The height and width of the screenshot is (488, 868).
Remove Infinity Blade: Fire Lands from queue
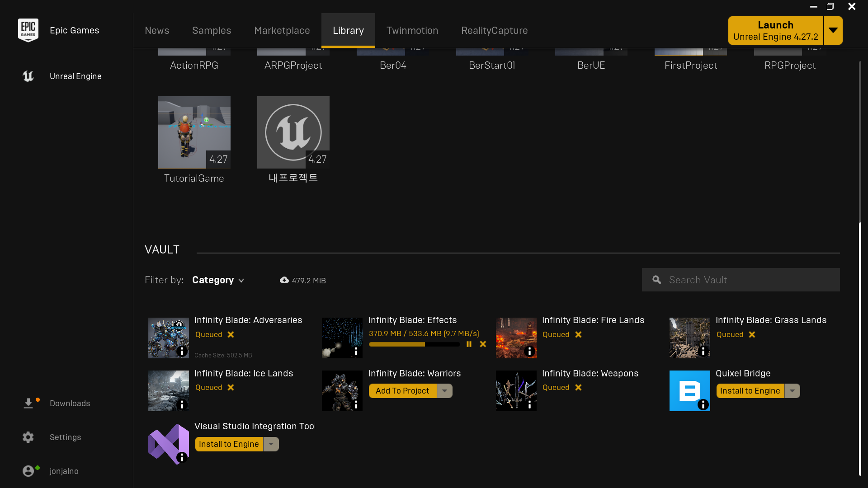click(578, 335)
